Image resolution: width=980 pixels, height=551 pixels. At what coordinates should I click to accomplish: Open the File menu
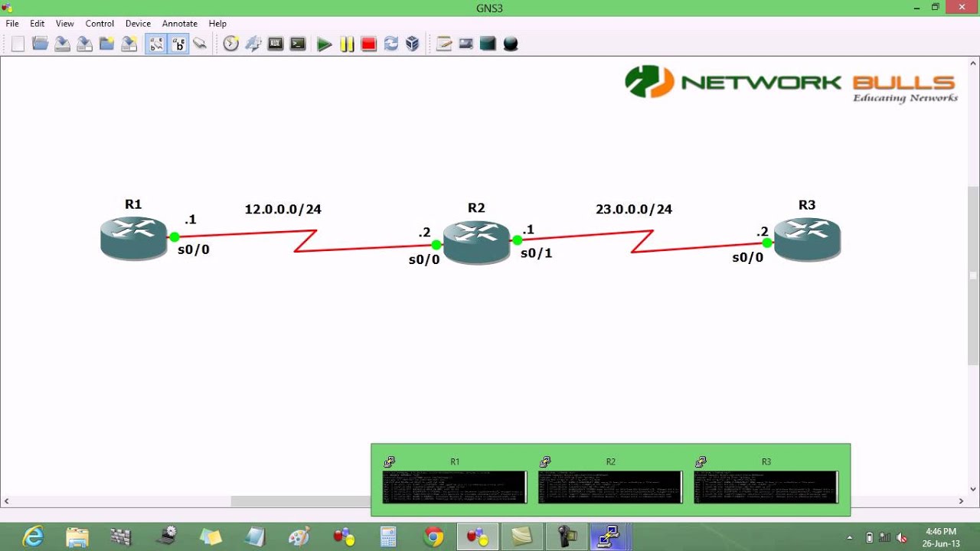click(12, 24)
